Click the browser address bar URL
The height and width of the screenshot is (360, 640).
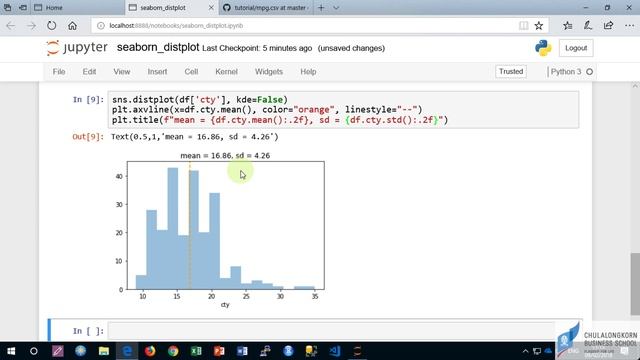click(x=176, y=26)
